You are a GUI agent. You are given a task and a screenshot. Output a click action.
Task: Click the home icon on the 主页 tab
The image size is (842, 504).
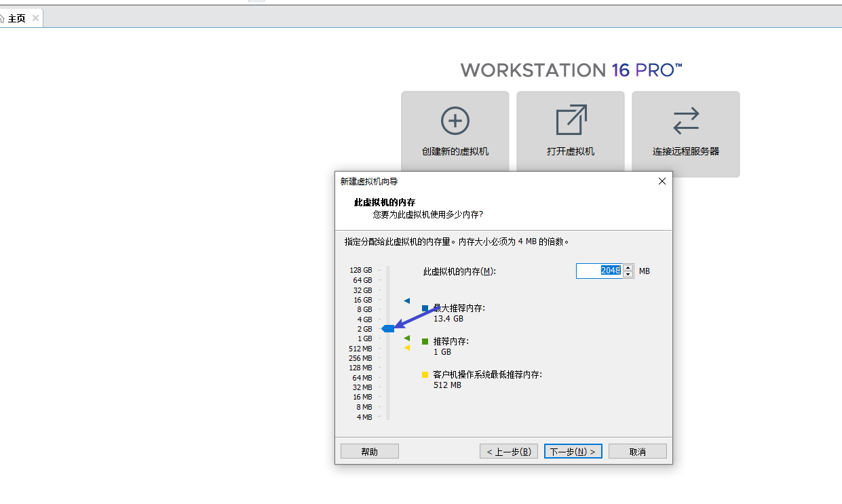pyautogui.click(x=2, y=18)
